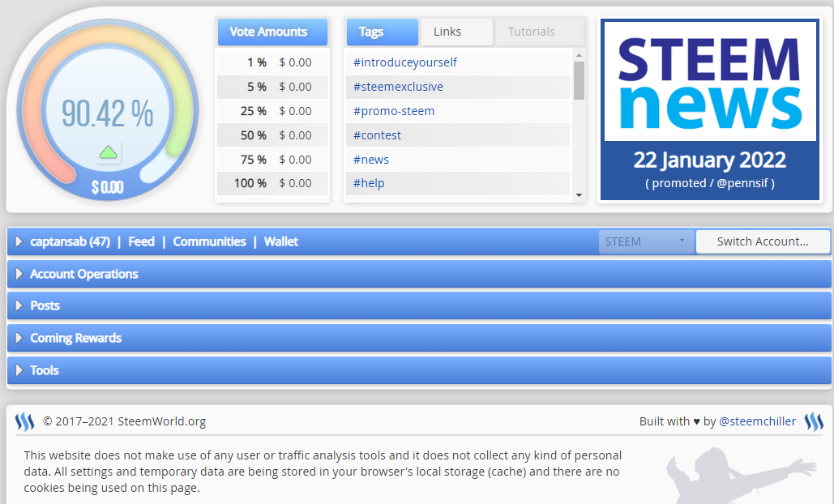Click the 75 % vote amount row
Image resolution: width=834 pixels, height=504 pixels.
[x=272, y=160]
